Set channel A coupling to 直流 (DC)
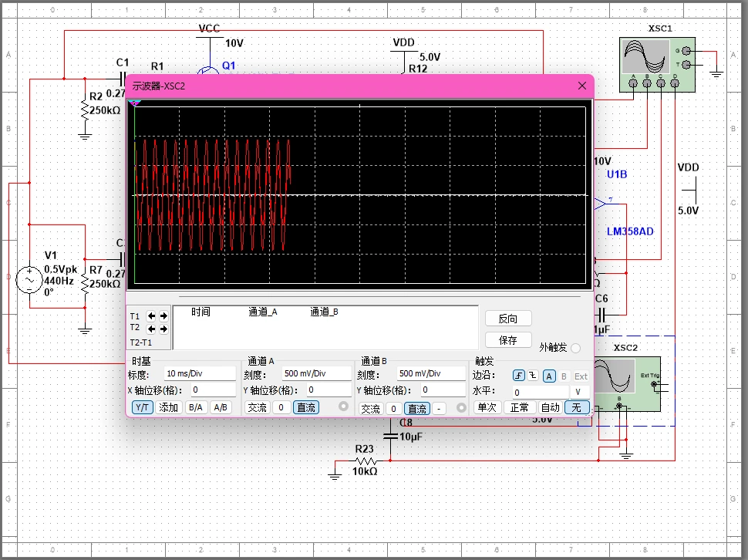Image resolution: width=748 pixels, height=560 pixels. point(306,407)
